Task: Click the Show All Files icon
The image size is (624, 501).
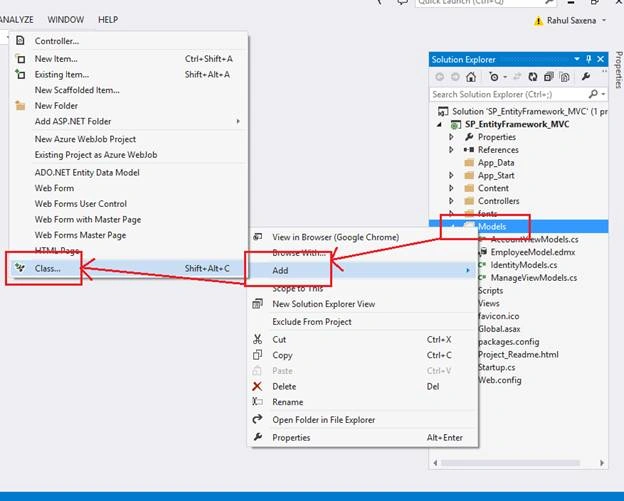Action: (565, 77)
